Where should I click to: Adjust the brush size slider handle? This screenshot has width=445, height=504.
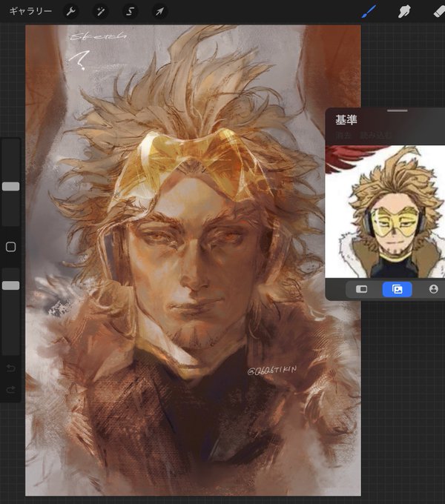point(11,187)
